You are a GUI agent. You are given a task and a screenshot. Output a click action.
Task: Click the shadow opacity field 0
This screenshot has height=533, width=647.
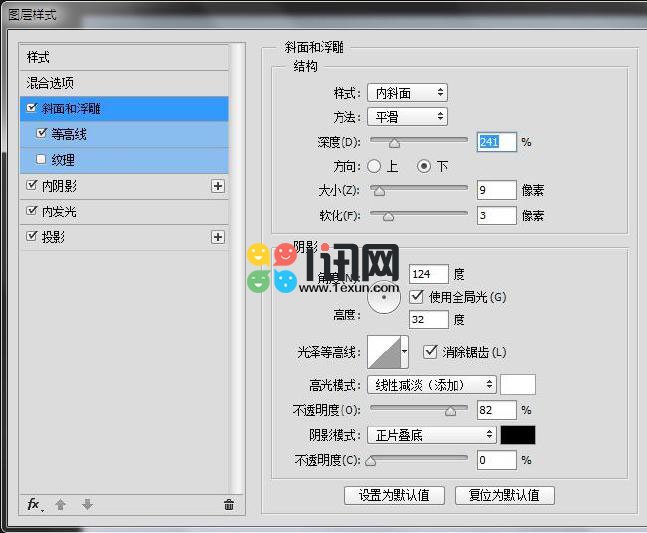click(x=496, y=460)
